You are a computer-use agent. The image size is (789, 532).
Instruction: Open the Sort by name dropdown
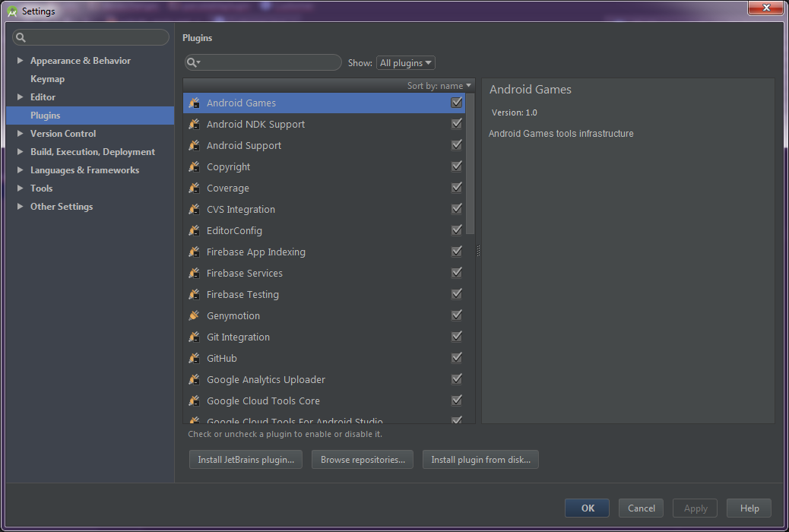[x=439, y=86]
